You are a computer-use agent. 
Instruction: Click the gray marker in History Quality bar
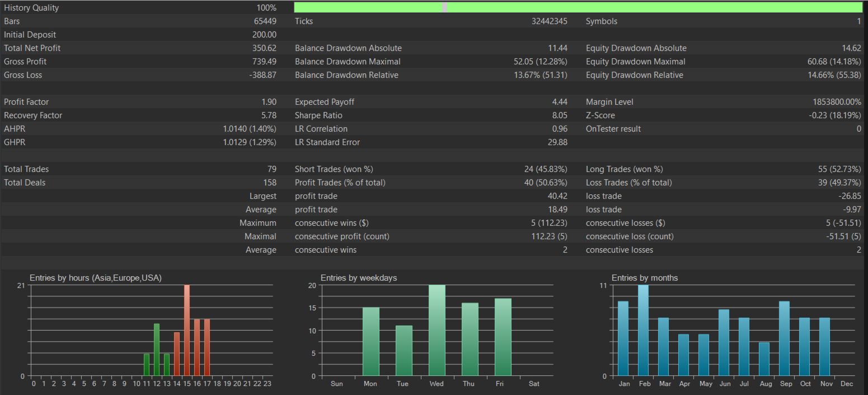click(x=445, y=7)
